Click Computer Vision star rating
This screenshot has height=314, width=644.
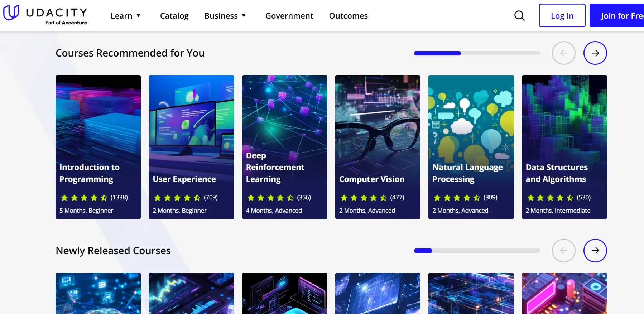(x=364, y=198)
